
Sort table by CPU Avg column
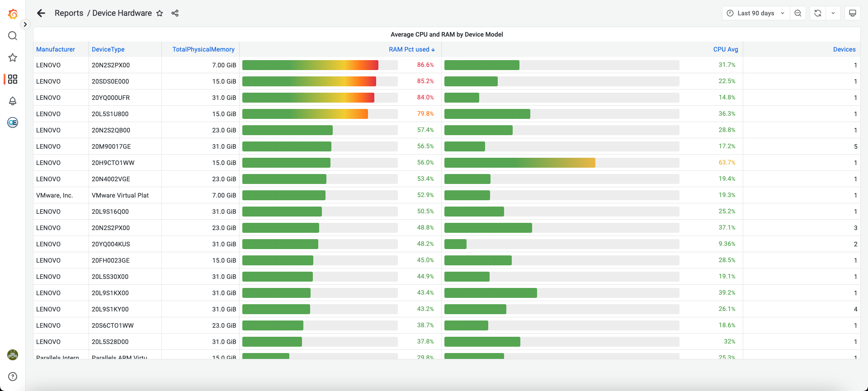pos(725,49)
